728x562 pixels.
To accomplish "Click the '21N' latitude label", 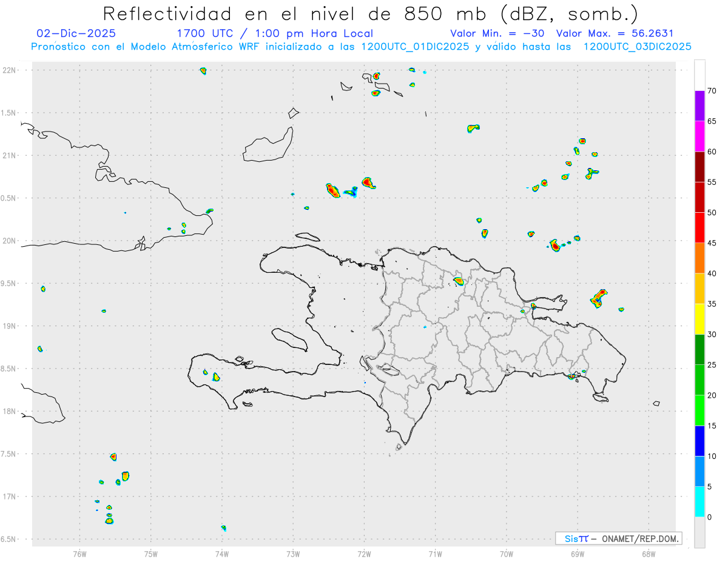I will pos(10,155).
